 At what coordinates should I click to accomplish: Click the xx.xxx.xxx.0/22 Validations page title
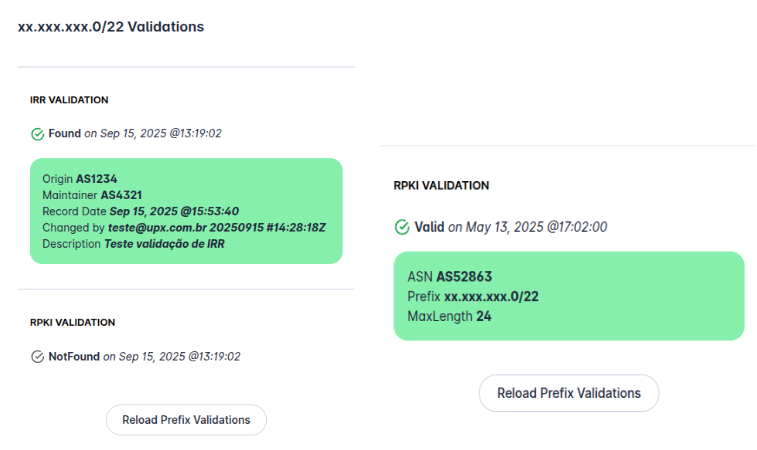111,27
